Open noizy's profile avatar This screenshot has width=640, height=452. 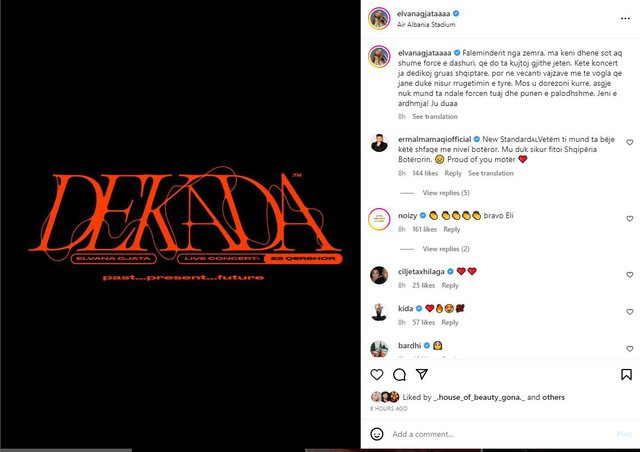coord(379,219)
